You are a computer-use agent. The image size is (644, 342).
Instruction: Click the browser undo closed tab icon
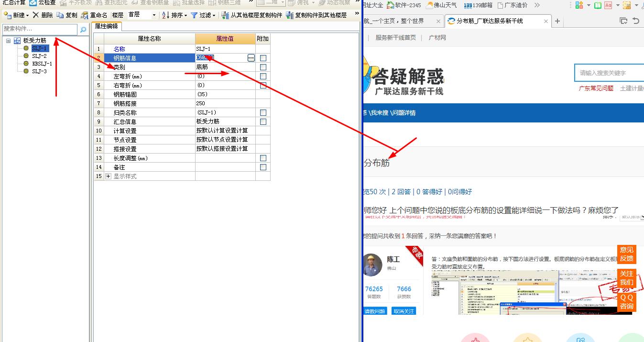pyautogui.click(x=636, y=21)
